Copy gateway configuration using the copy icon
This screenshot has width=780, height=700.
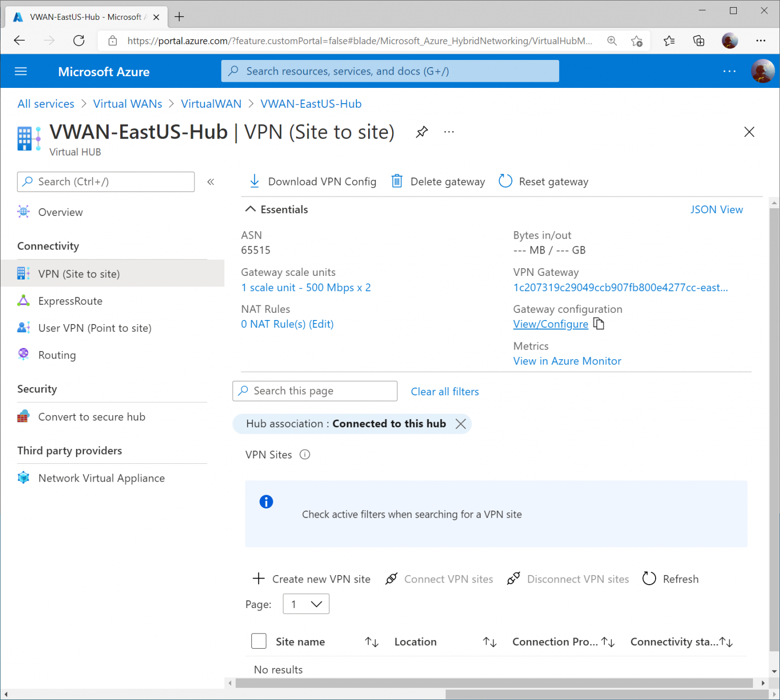tap(599, 324)
